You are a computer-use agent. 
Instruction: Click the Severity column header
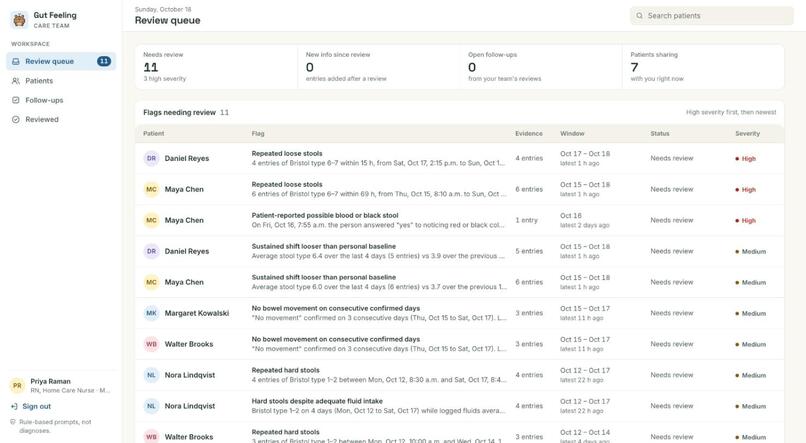[x=747, y=134]
